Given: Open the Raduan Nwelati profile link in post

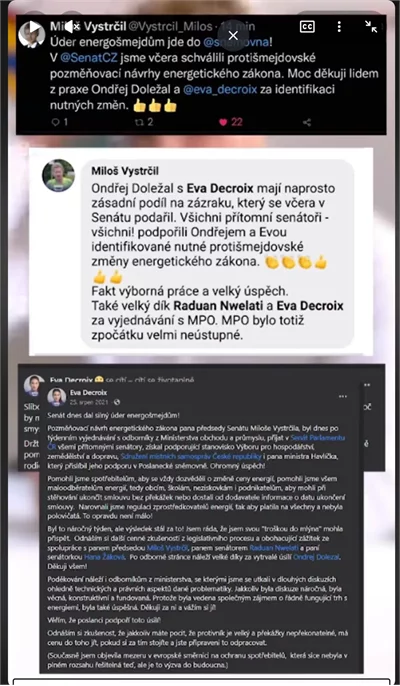Looking at the screenshot, I should pyautogui.click(x=274, y=548).
